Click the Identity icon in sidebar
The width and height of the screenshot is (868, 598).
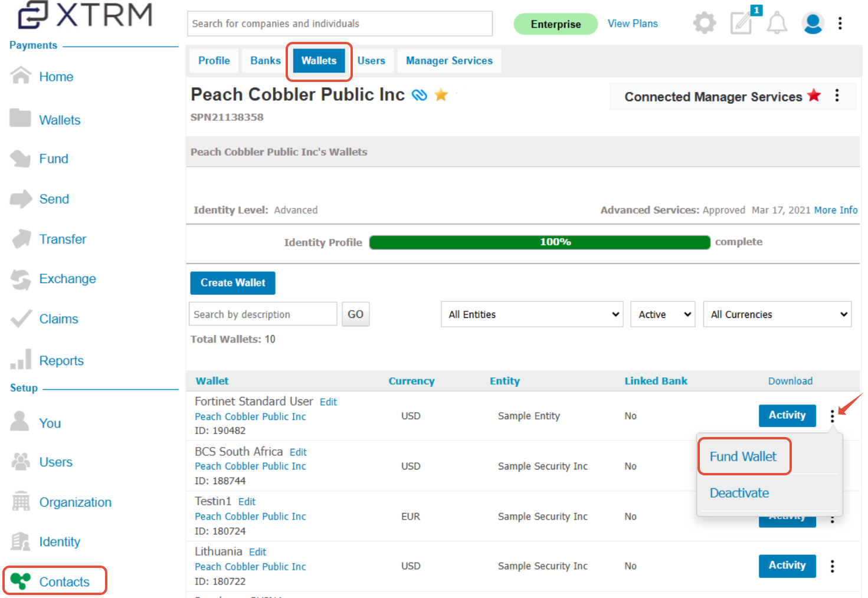21,541
